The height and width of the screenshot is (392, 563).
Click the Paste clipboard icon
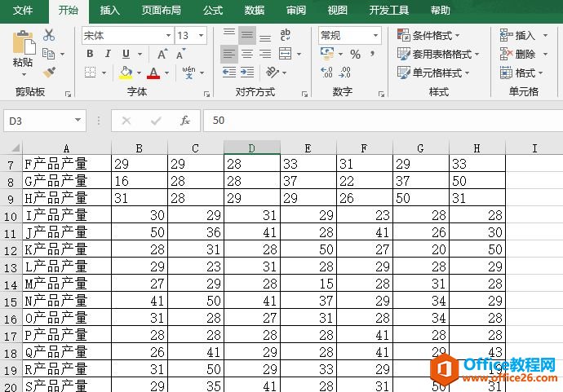pyautogui.click(x=24, y=42)
